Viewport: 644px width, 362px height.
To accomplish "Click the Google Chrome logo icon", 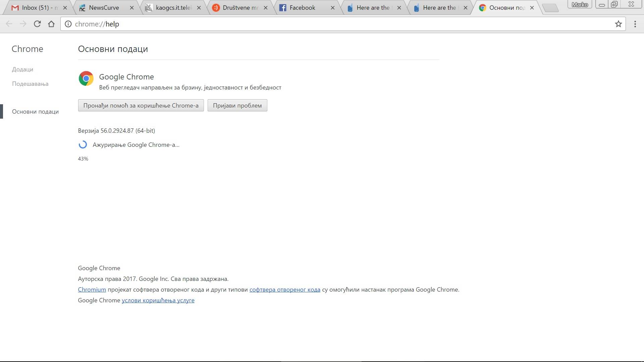I will pos(86,78).
